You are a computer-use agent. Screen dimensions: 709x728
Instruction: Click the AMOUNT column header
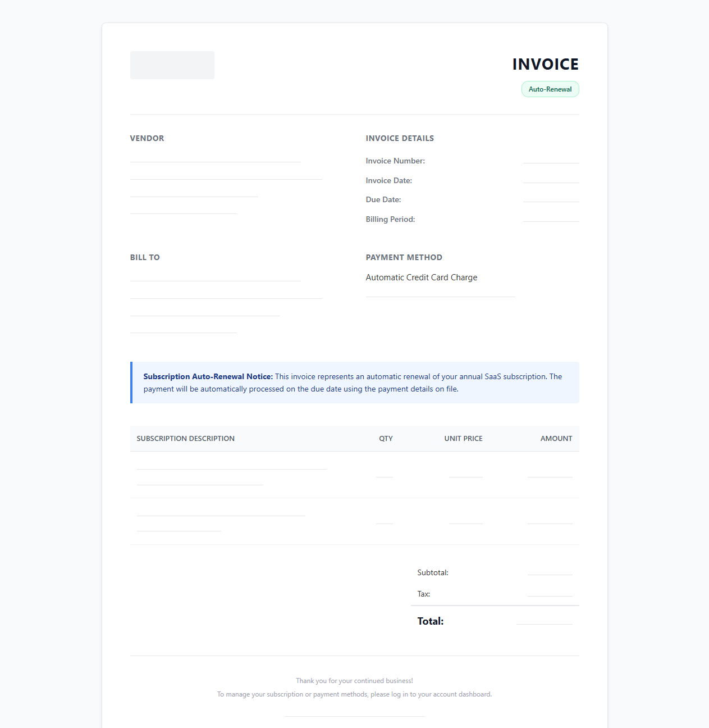[556, 439]
